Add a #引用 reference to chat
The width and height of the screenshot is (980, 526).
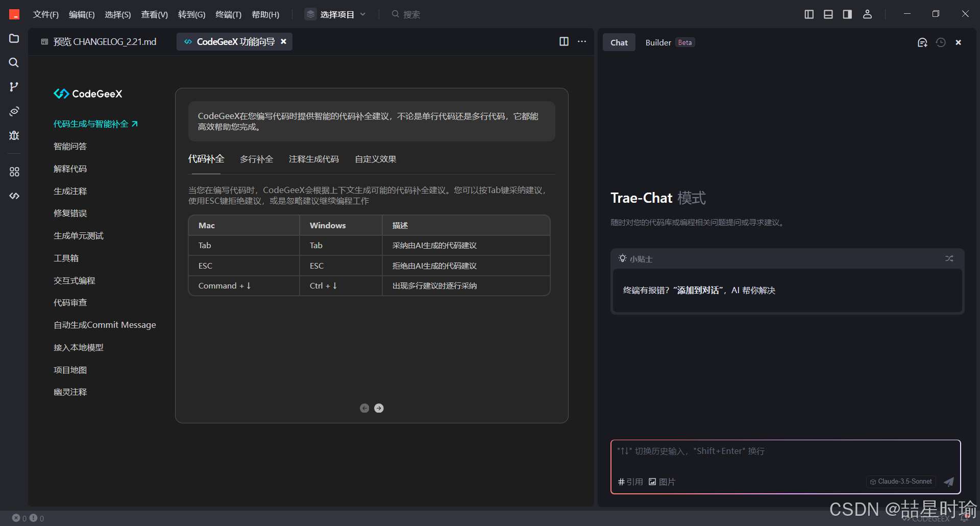point(630,482)
